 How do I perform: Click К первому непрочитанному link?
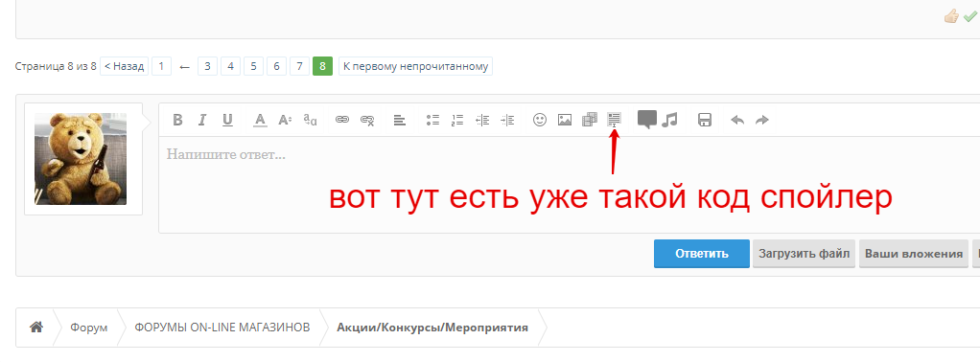click(415, 66)
